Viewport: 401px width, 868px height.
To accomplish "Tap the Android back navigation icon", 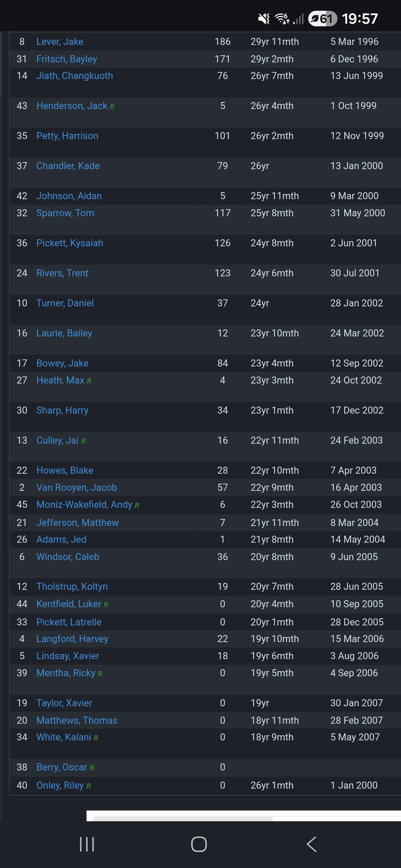I will [311, 844].
